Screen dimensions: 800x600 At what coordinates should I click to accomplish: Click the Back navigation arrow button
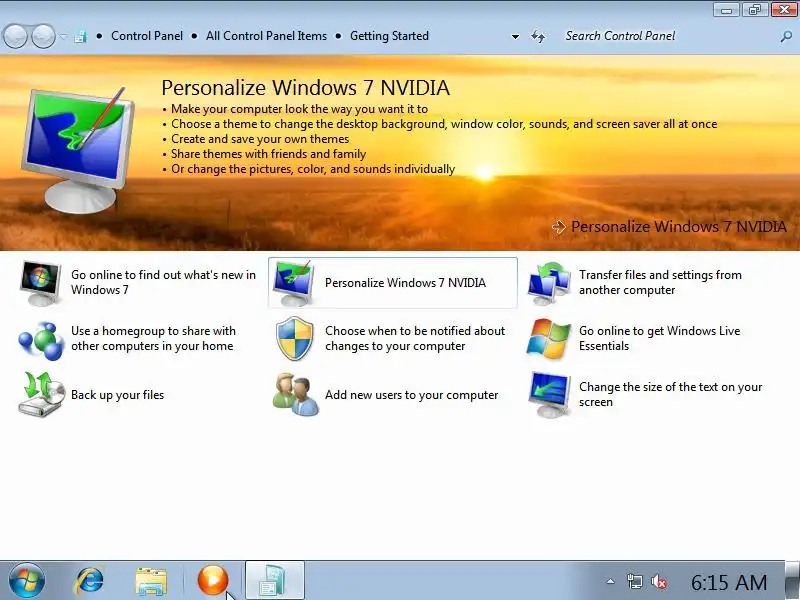(x=15, y=36)
